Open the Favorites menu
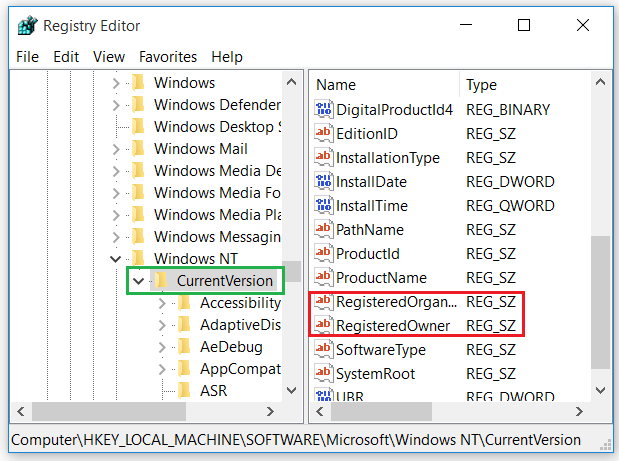The image size is (619, 461). coord(168,57)
